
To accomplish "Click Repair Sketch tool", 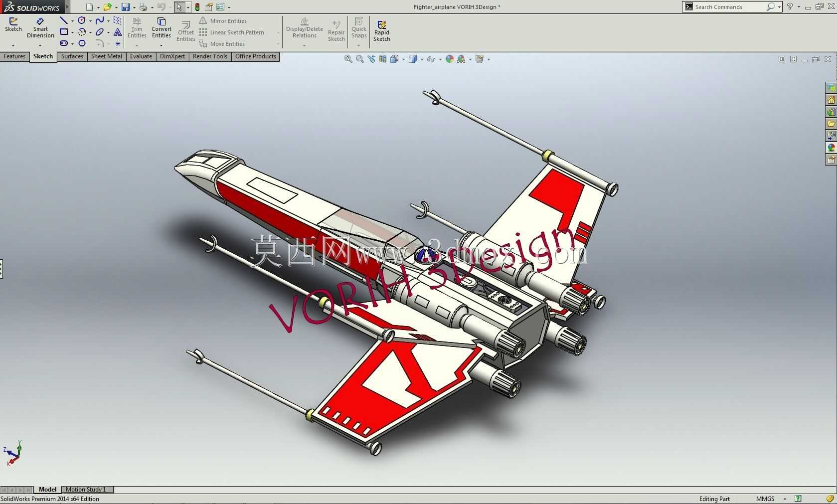I will [x=336, y=31].
